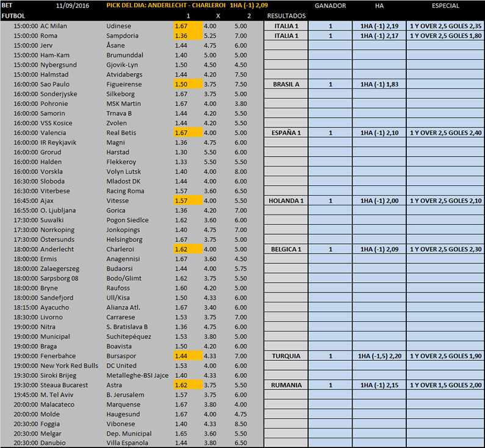485x448 pixels.
Task: Click the Sampdoria cell
Action: click(122, 35)
